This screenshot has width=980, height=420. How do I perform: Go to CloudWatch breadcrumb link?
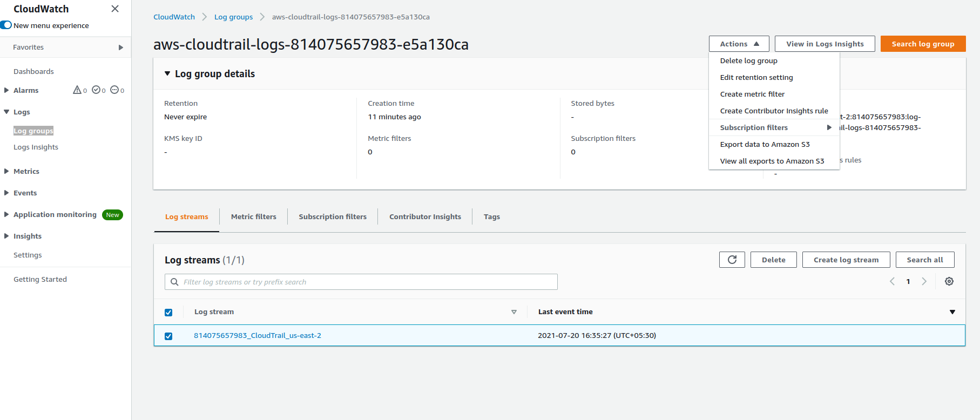coord(174,17)
